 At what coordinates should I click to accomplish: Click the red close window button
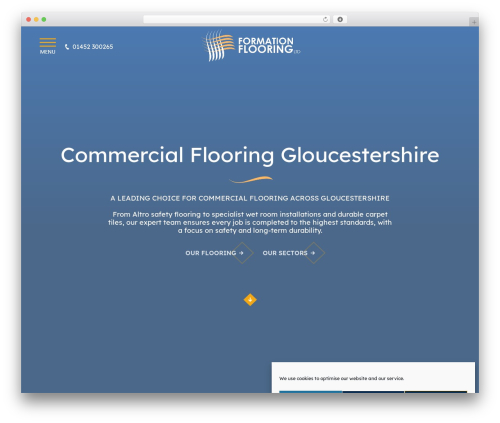pyautogui.click(x=29, y=19)
